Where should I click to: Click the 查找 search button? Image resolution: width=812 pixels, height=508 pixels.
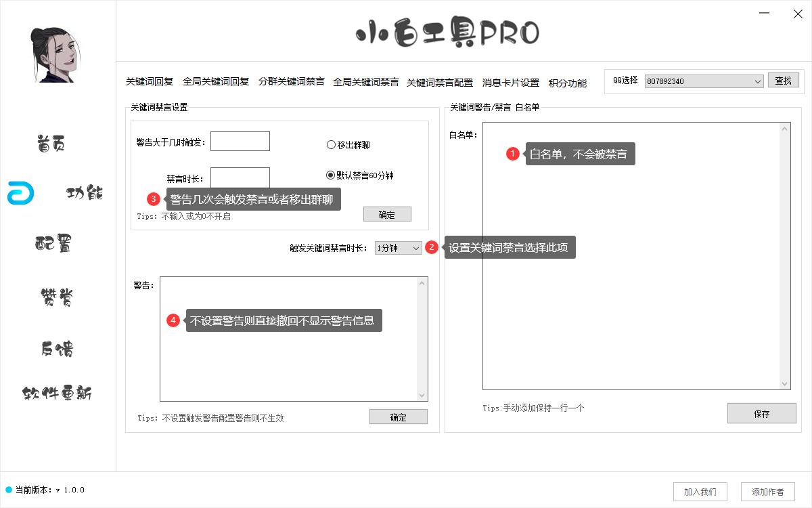tap(783, 80)
